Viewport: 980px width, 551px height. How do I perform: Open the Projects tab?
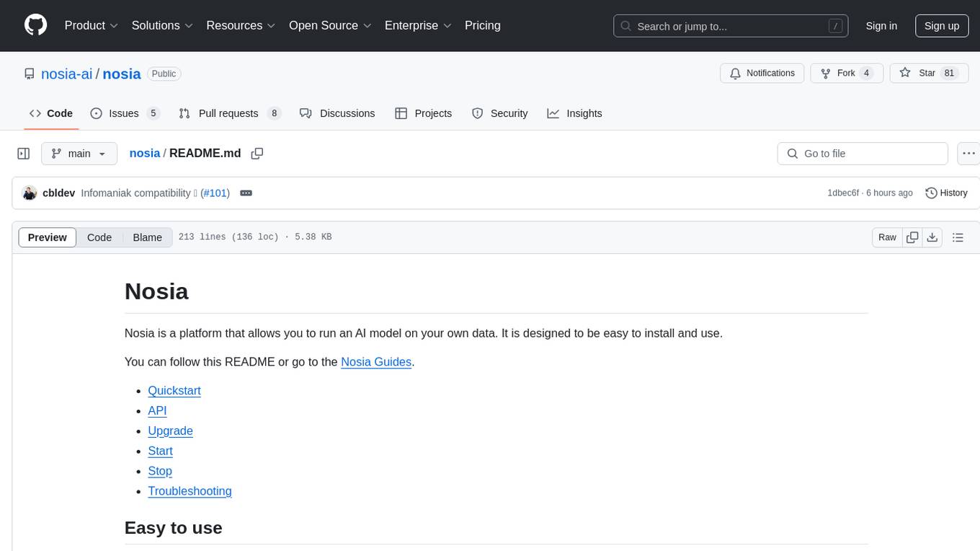[424, 113]
